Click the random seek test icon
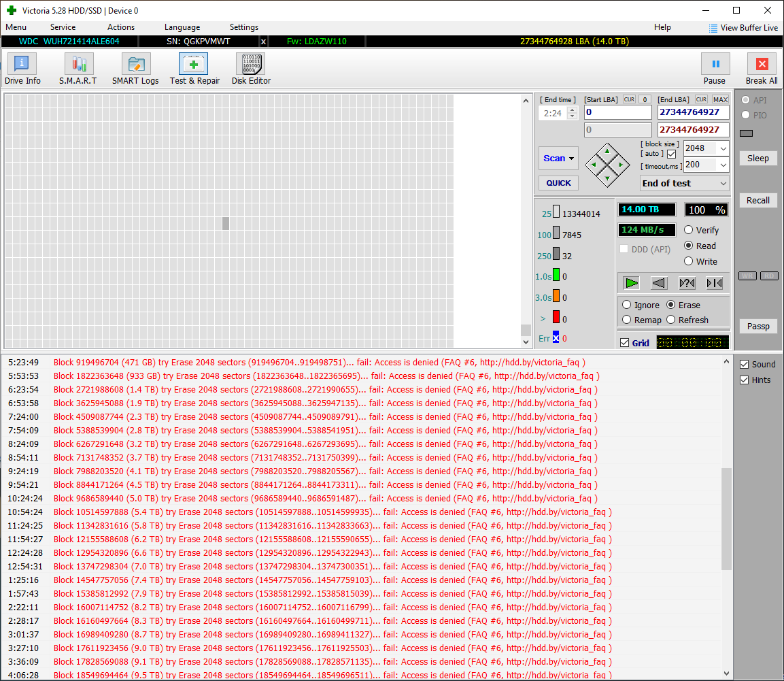Viewport: 784px width, 681px height. [687, 283]
